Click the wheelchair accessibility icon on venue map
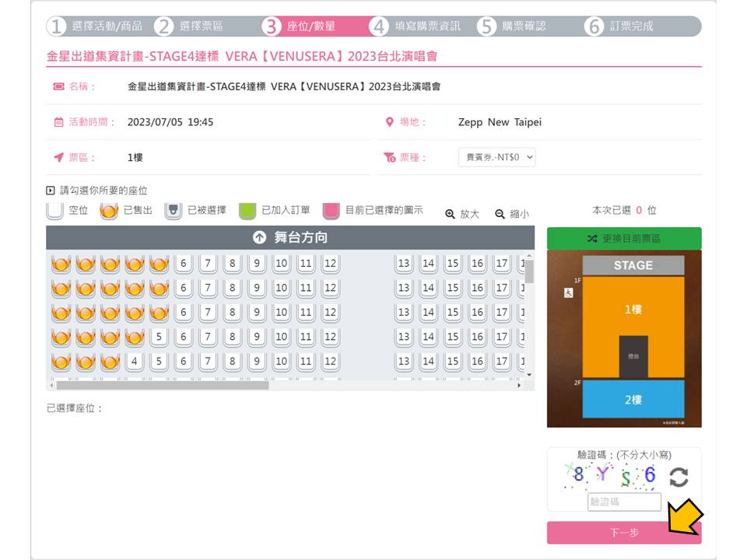This screenshot has height=560, width=747. click(568, 293)
